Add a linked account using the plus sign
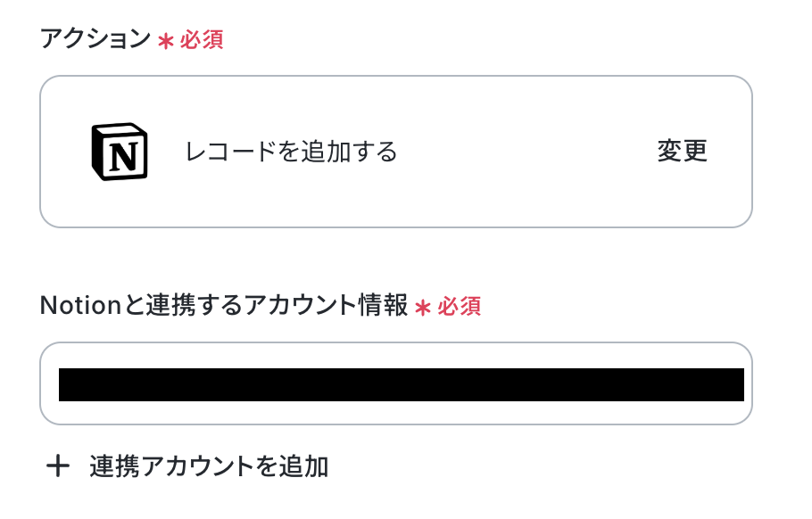 (58, 466)
